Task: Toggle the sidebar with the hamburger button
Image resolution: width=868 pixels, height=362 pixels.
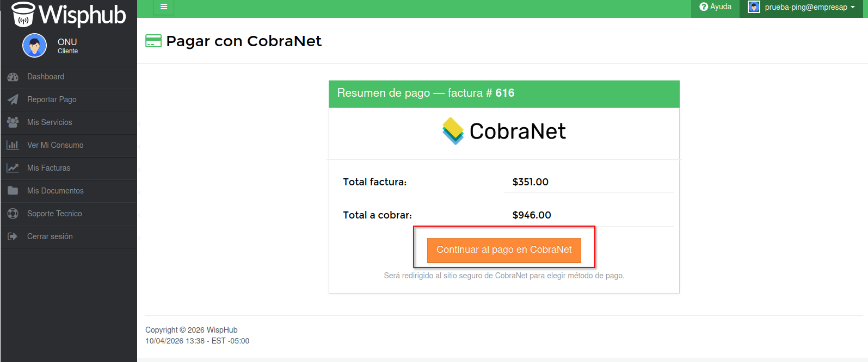Action: [164, 7]
